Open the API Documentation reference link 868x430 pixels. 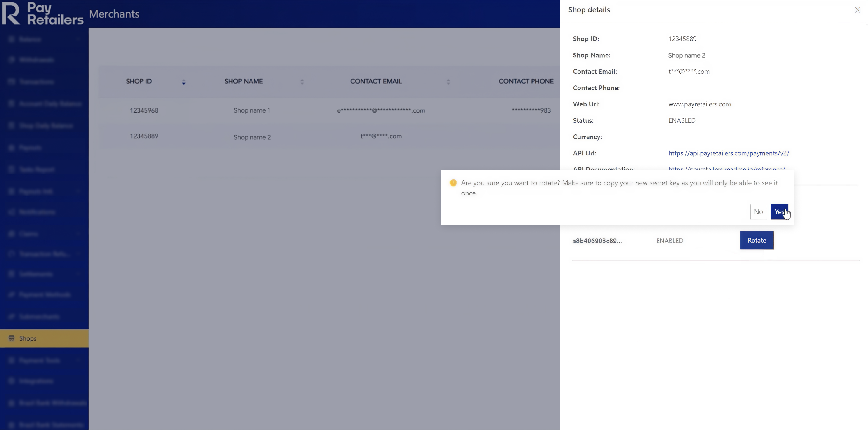point(726,168)
